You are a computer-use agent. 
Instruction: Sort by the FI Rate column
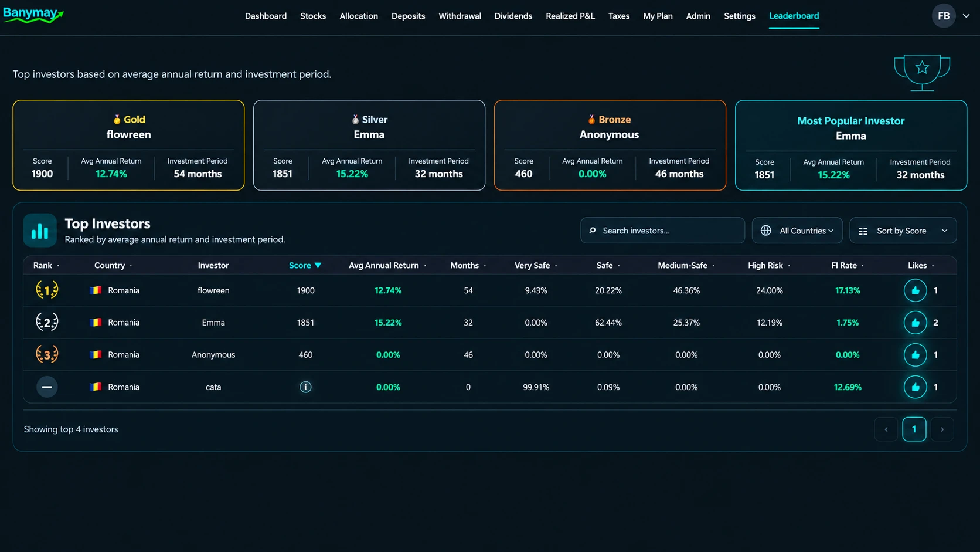pos(847,265)
